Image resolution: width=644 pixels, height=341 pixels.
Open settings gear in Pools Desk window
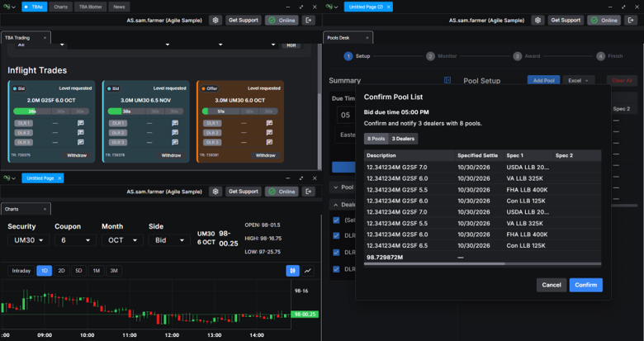[x=538, y=20]
